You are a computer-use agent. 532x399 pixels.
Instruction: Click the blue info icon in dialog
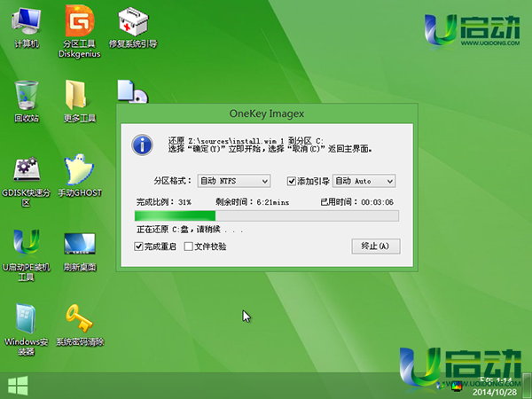click(142, 145)
